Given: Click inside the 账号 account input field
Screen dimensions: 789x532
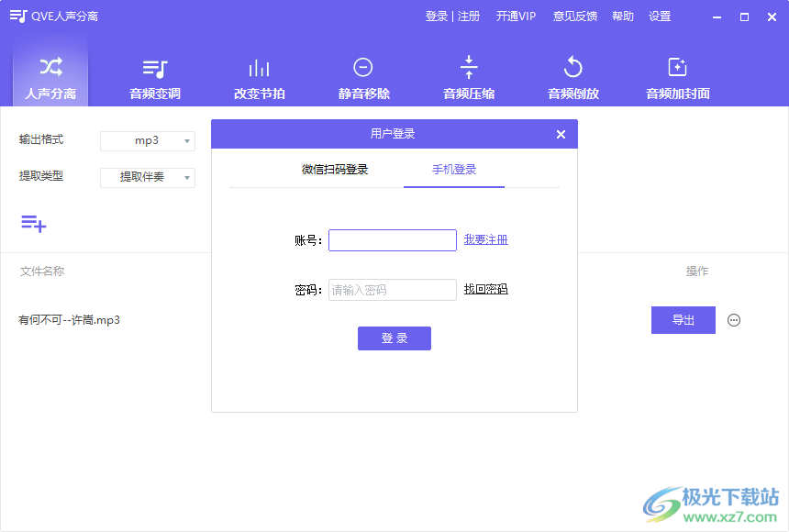Looking at the screenshot, I should pyautogui.click(x=392, y=239).
